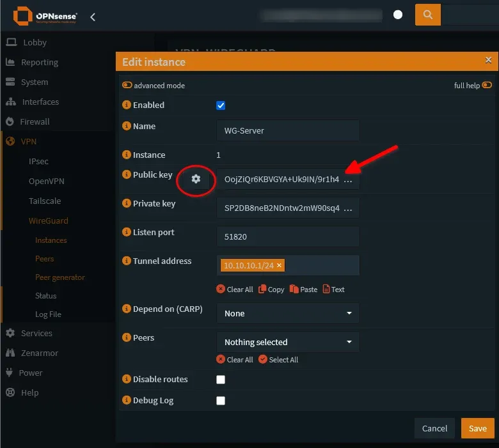Check the Disable routes checkbox
The height and width of the screenshot is (448, 499).
(x=221, y=380)
